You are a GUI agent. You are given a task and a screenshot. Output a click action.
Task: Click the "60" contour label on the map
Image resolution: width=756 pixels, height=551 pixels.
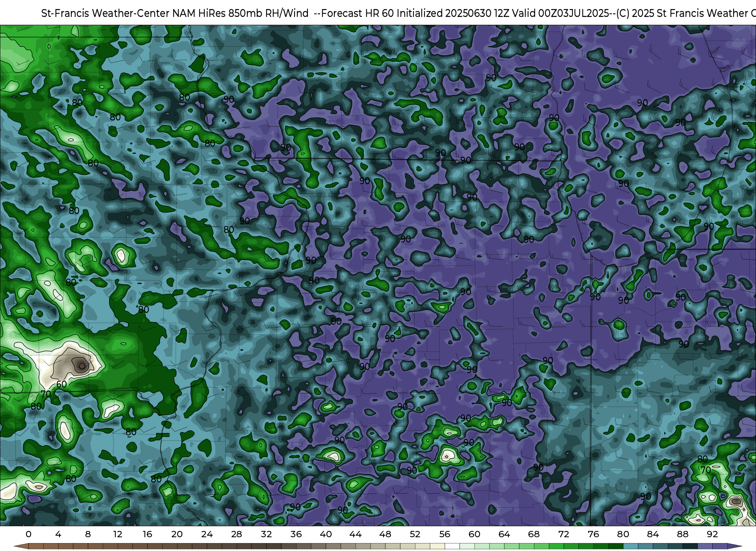click(x=61, y=384)
